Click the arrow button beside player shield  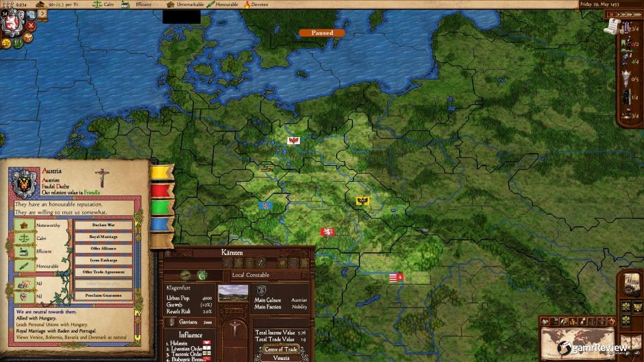42,14
